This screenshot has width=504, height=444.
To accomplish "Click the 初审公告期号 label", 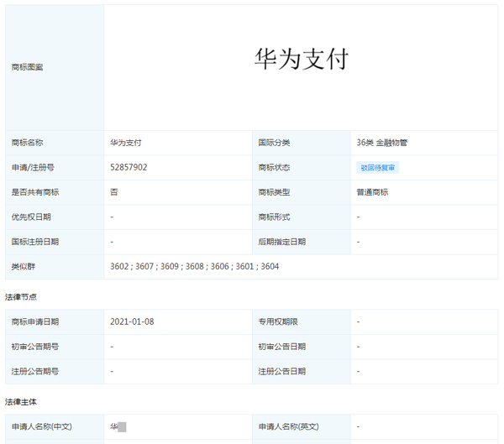I will (x=35, y=347).
